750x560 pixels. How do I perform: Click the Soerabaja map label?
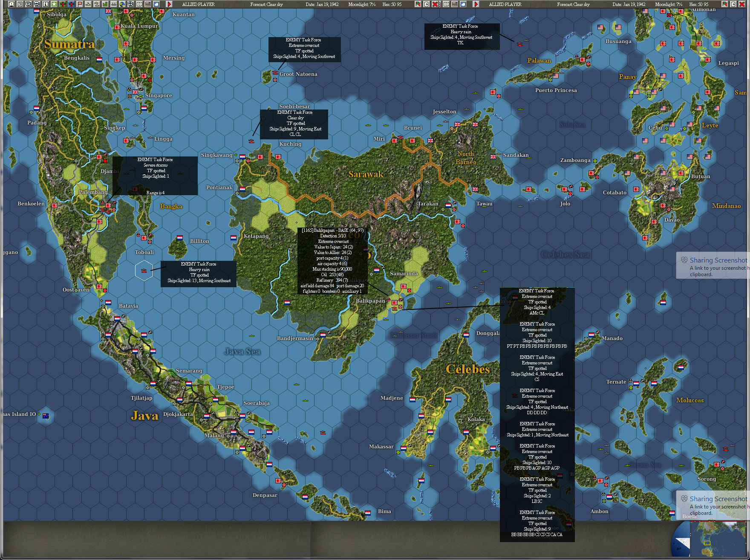(x=257, y=403)
